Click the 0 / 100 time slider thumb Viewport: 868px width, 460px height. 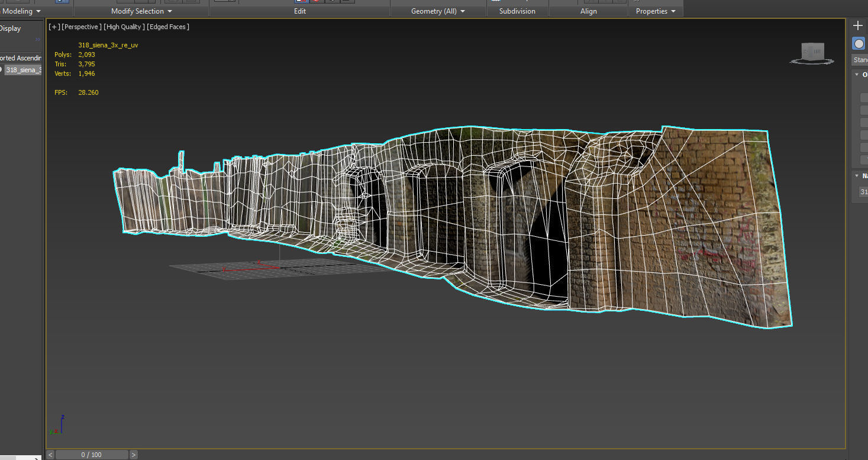point(92,455)
